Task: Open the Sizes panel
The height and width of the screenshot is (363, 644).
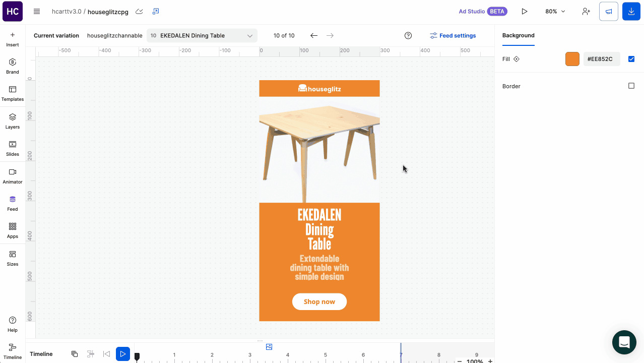Action: point(13,258)
